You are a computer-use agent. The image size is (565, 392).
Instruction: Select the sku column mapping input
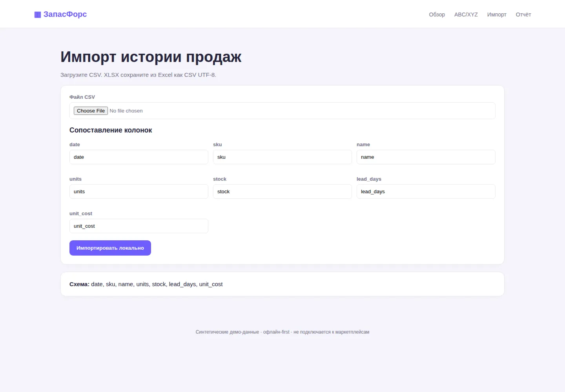[x=282, y=157]
